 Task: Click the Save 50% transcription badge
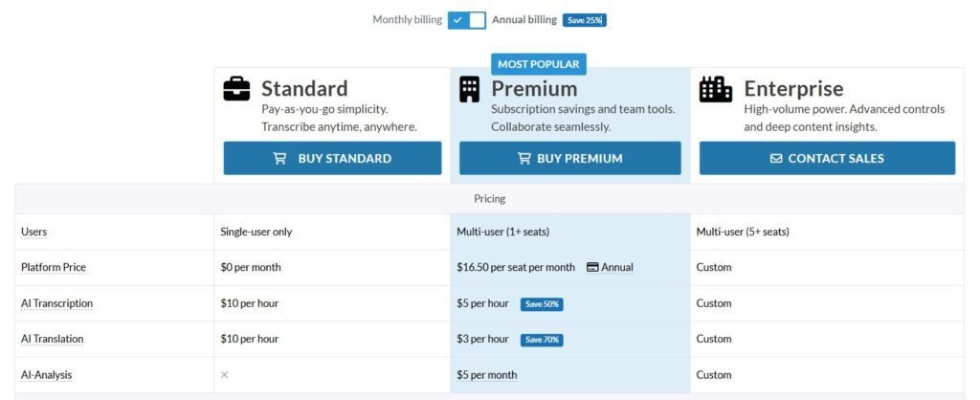542,304
